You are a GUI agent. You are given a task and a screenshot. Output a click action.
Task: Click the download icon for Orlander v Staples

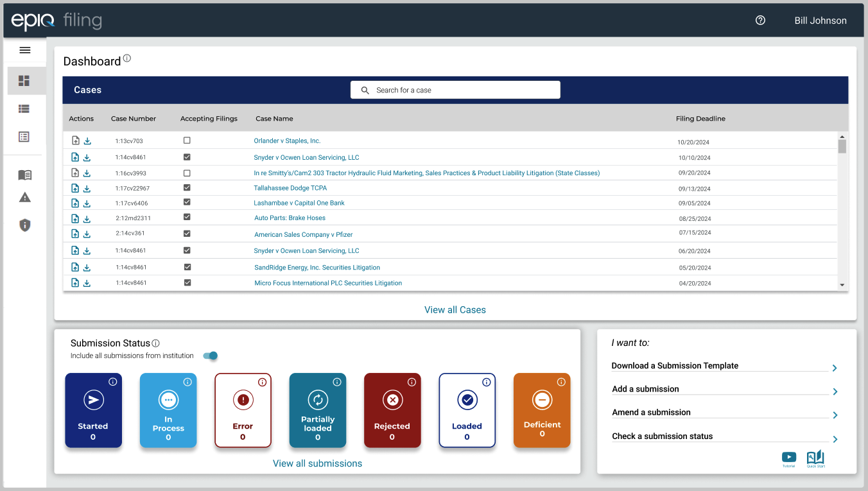pyautogui.click(x=87, y=141)
